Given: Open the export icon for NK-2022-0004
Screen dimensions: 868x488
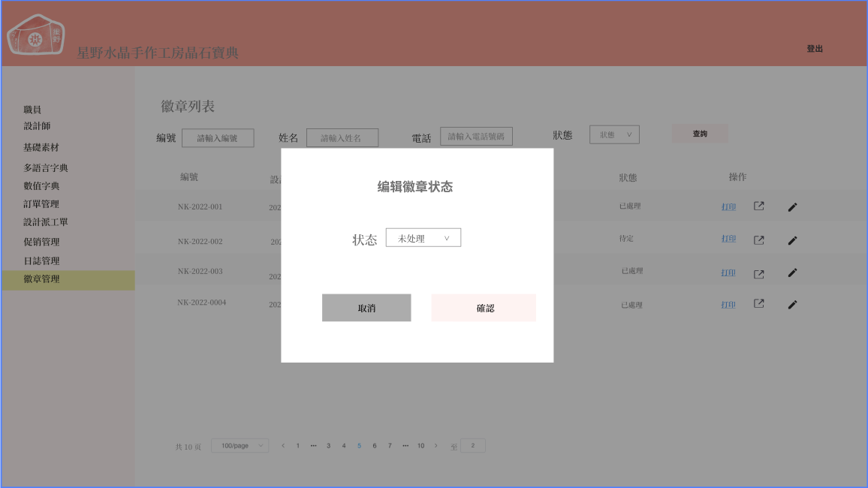Looking at the screenshot, I should [759, 304].
